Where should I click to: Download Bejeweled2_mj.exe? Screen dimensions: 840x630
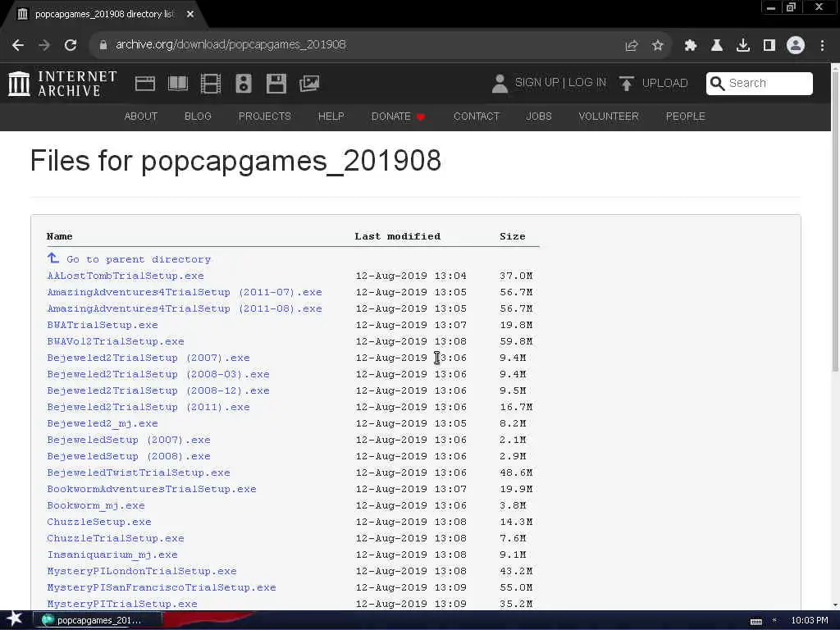103,424
